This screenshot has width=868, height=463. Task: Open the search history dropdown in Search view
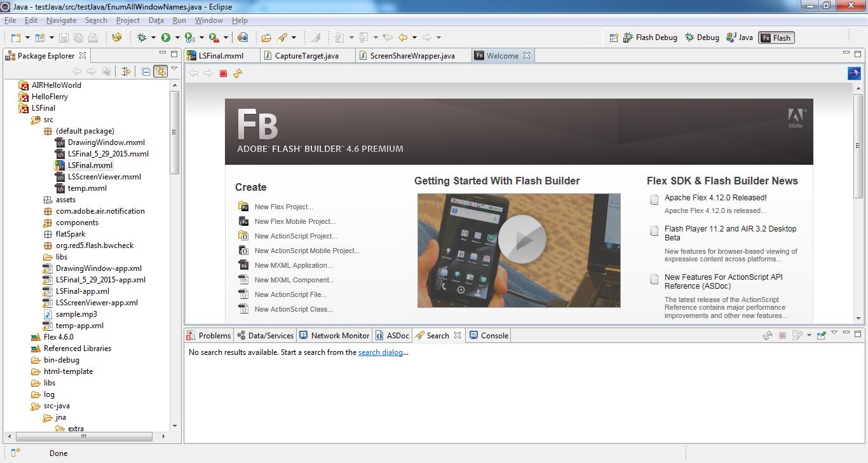pos(809,336)
